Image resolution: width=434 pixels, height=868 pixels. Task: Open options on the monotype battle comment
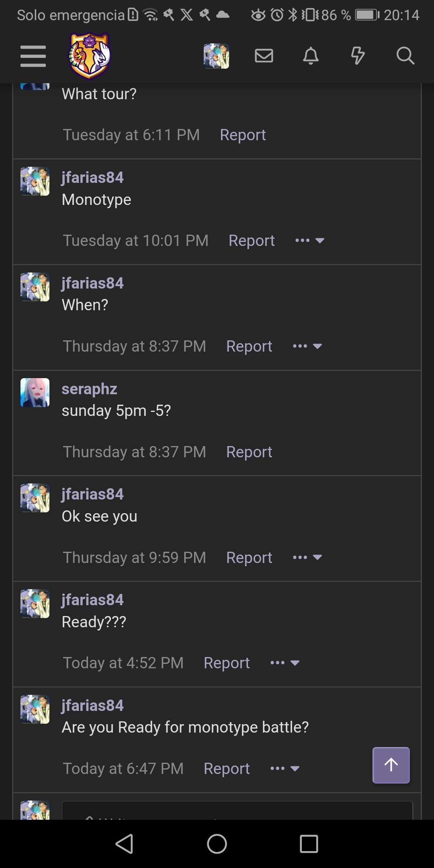point(285,769)
